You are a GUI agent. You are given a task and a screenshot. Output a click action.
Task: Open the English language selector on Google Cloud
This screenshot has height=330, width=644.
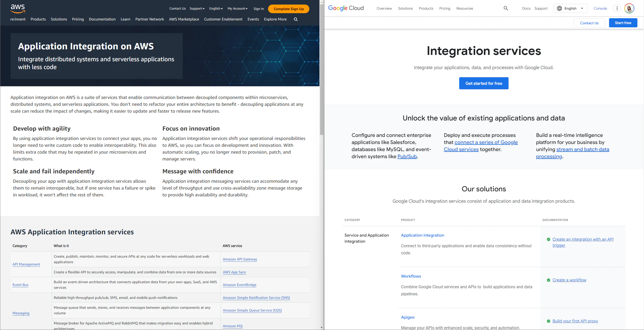570,8
